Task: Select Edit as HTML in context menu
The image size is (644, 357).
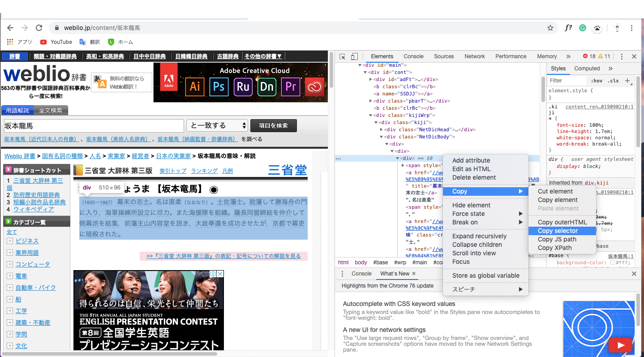Action: pyautogui.click(x=485, y=169)
